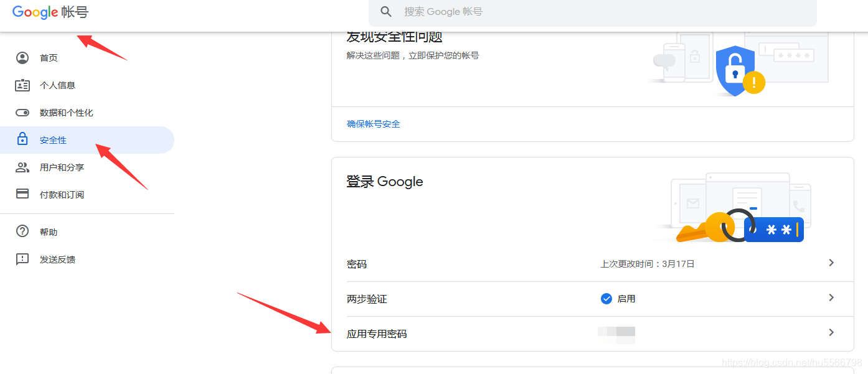This screenshot has height=374, width=868.
Task: Click the 帮助 question mark icon
Action: (x=22, y=231)
